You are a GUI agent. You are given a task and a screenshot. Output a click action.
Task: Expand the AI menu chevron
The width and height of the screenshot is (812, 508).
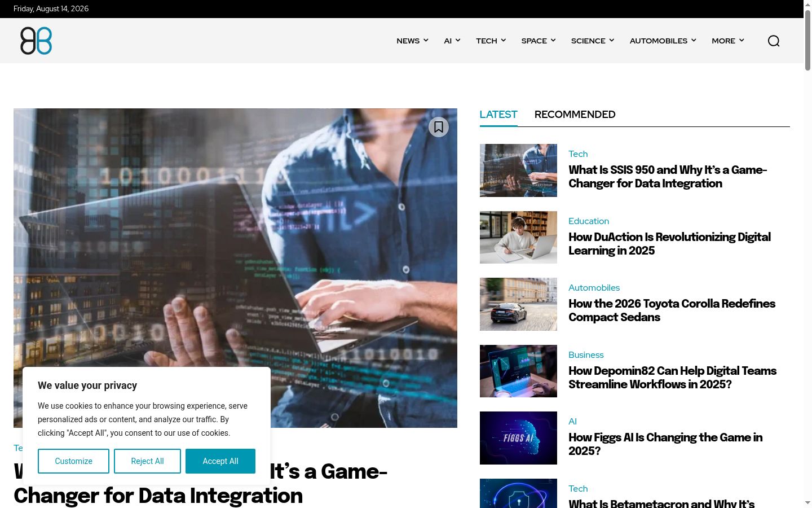tap(458, 40)
